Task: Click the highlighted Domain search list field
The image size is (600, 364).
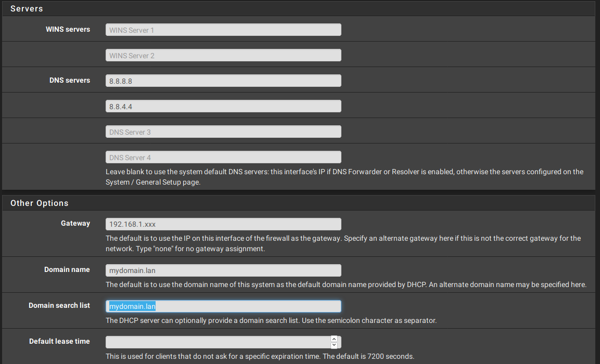Action: click(x=223, y=306)
